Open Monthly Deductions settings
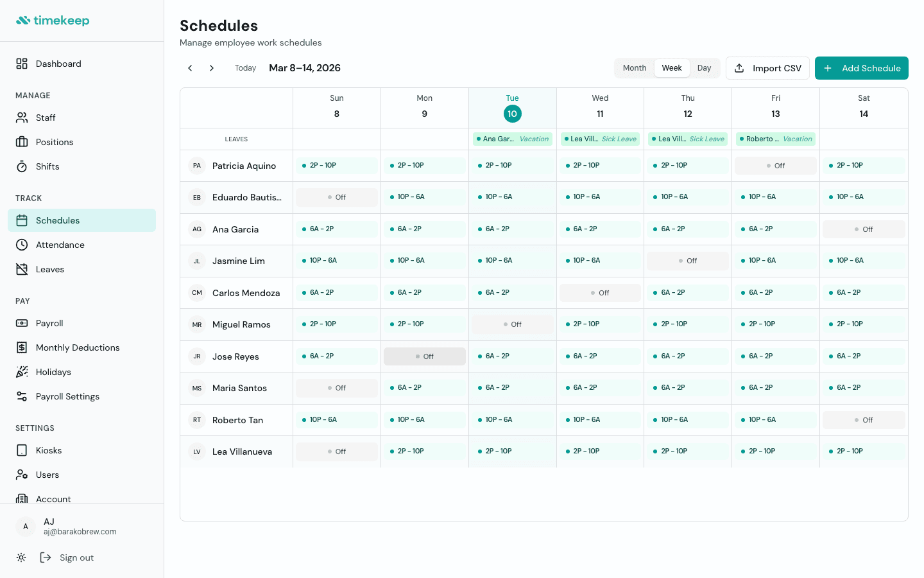This screenshot has width=924, height=578. tap(22, 347)
